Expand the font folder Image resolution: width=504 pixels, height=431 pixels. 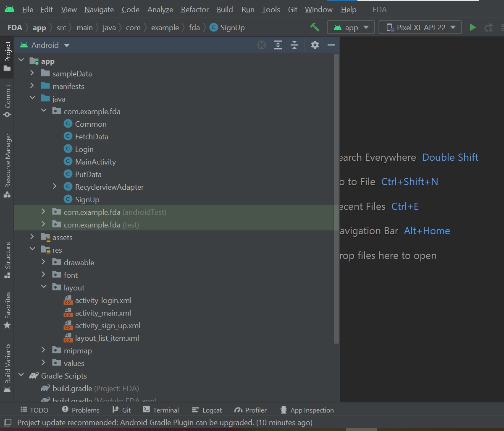coord(44,275)
